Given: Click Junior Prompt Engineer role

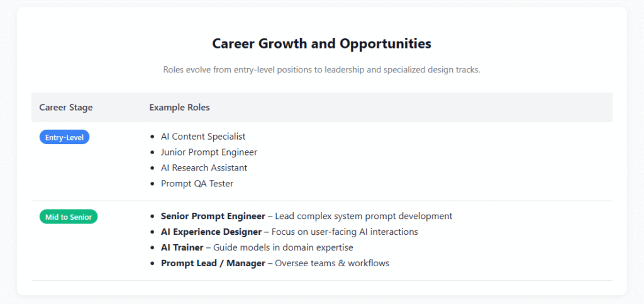Looking at the screenshot, I should tap(209, 152).
